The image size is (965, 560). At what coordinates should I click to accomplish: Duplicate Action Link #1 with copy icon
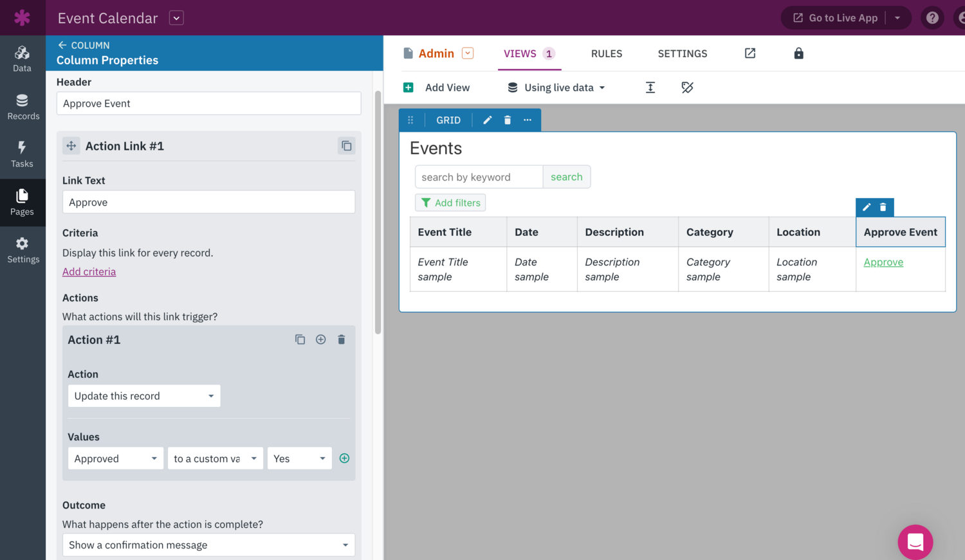(x=346, y=146)
